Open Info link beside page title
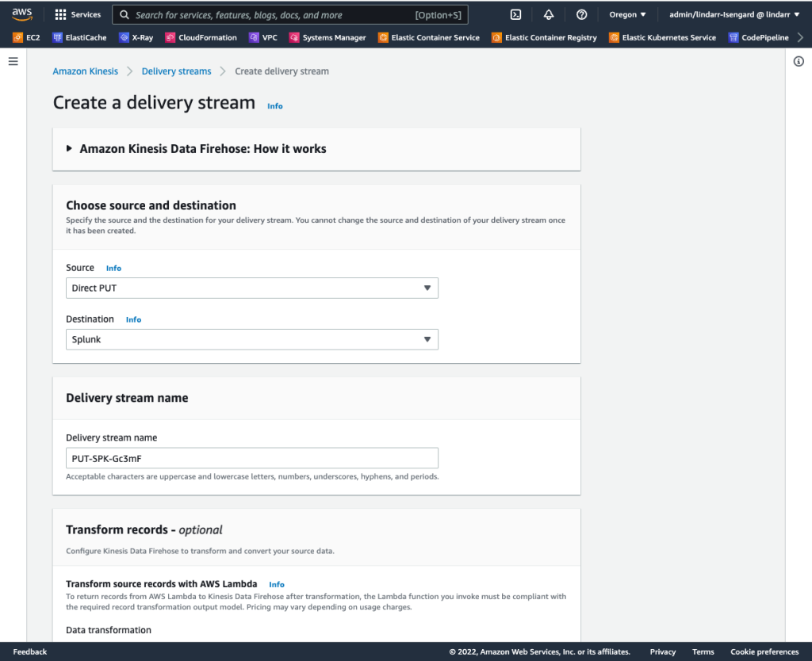 point(275,106)
